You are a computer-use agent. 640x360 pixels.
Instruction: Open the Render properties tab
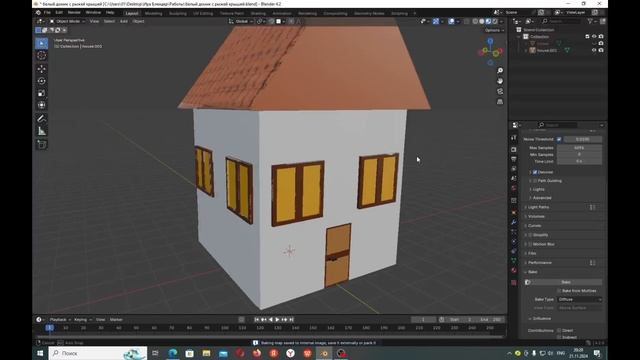click(x=514, y=149)
